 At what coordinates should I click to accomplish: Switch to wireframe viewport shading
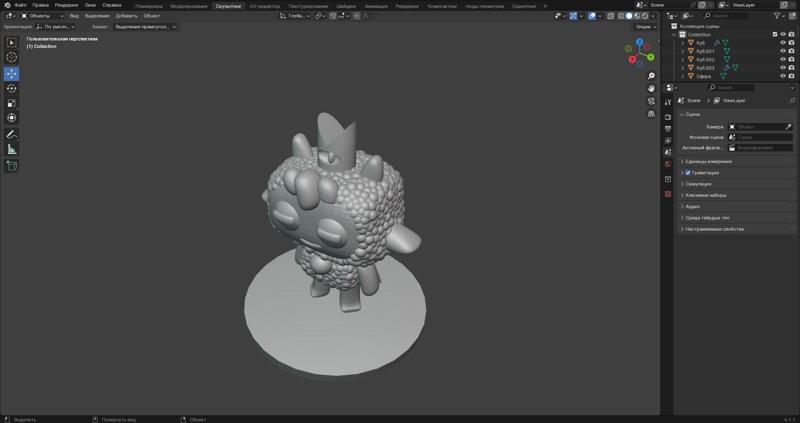point(621,16)
